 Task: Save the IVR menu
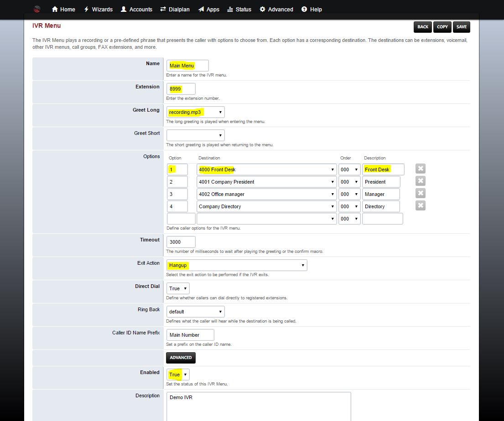462,27
